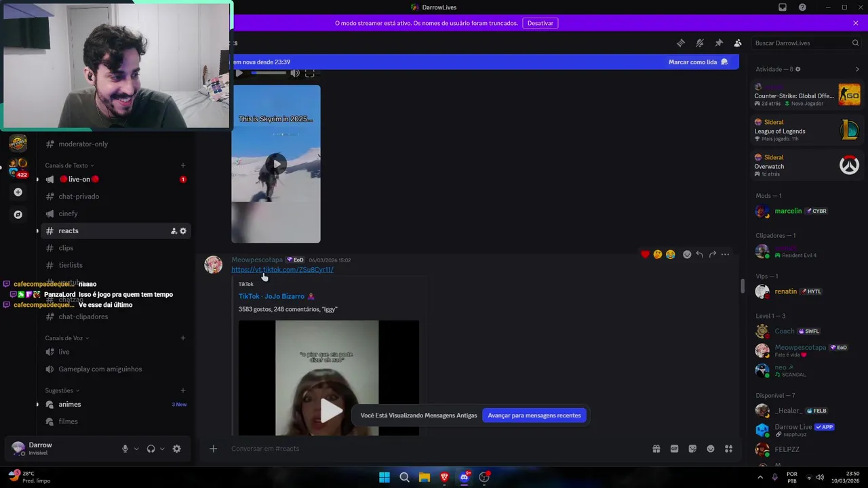Create channel in Canais de Texto
This screenshot has width=868, height=488.
pyautogui.click(x=183, y=165)
